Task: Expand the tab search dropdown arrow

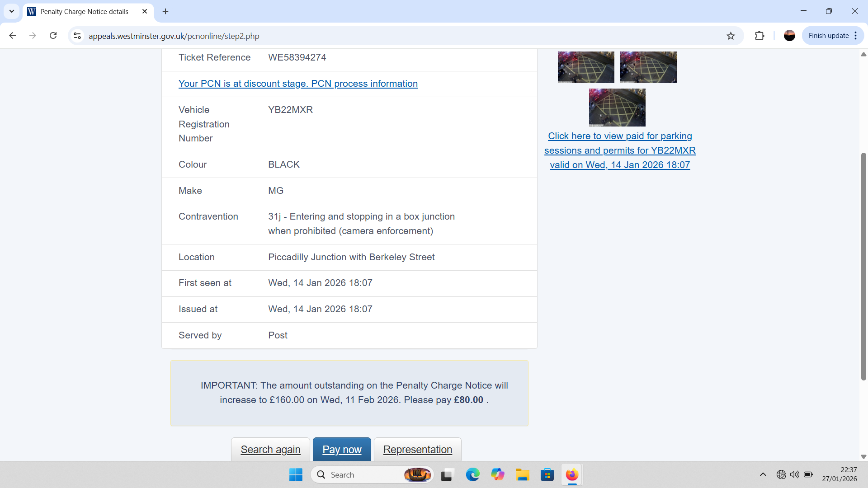Action: (12, 11)
